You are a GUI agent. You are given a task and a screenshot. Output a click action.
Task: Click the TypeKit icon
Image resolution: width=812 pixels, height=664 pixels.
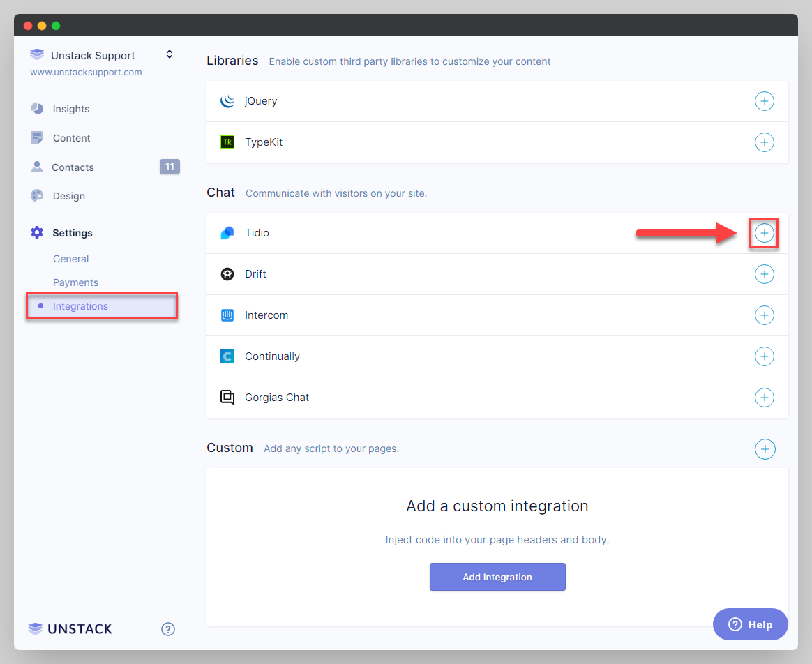click(227, 142)
